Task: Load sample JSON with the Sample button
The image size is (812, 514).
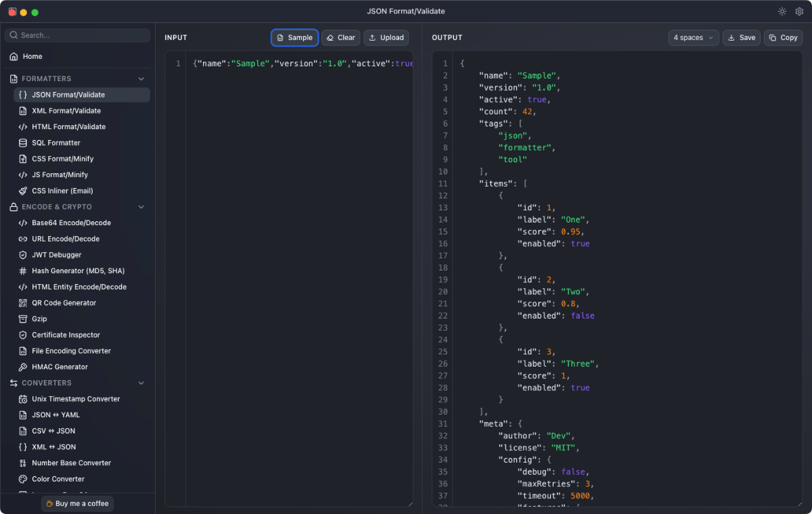Action: pos(294,37)
